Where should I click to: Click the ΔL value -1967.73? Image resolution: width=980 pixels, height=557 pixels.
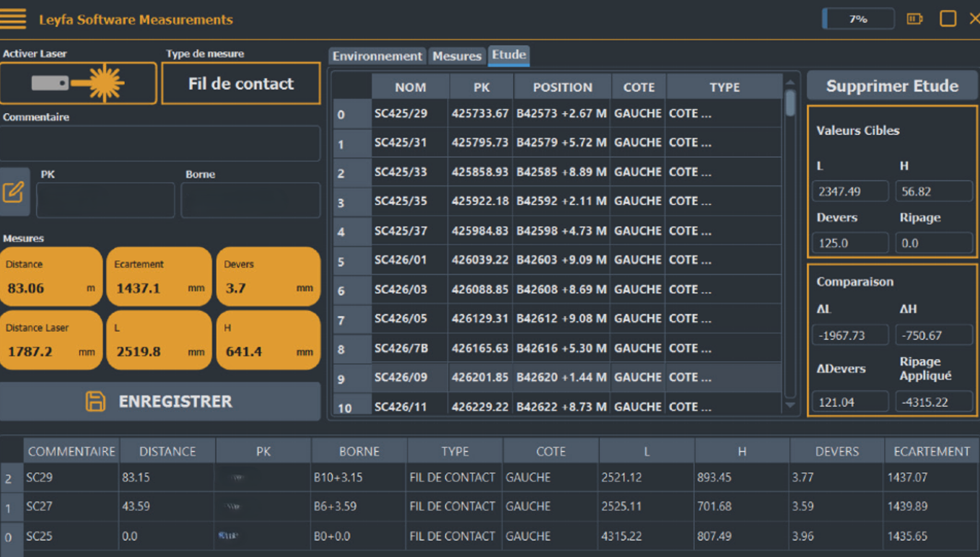(850, 335)
